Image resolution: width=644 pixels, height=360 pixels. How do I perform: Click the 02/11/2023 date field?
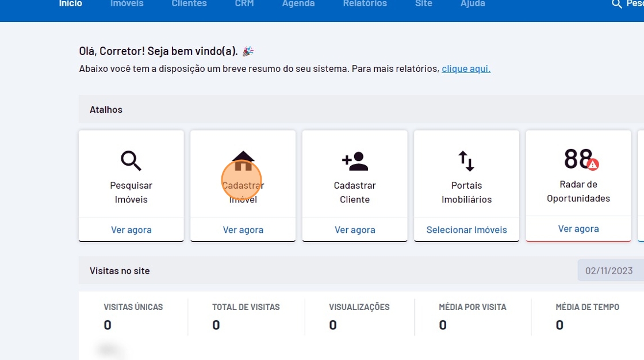tap(609, 271)
